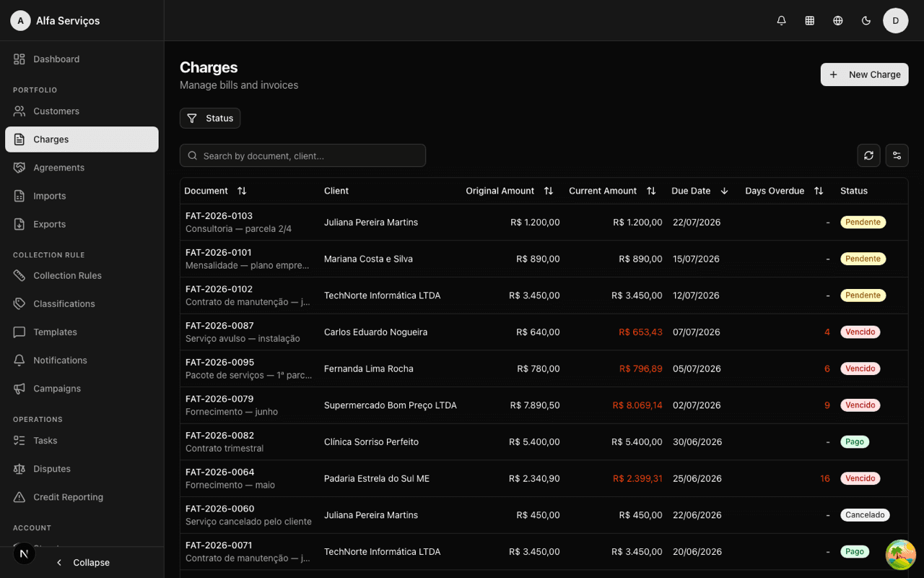The height and width of the screenshot is (578, 924).
Task: Collapse the sidebar
Action: [82, 562]
